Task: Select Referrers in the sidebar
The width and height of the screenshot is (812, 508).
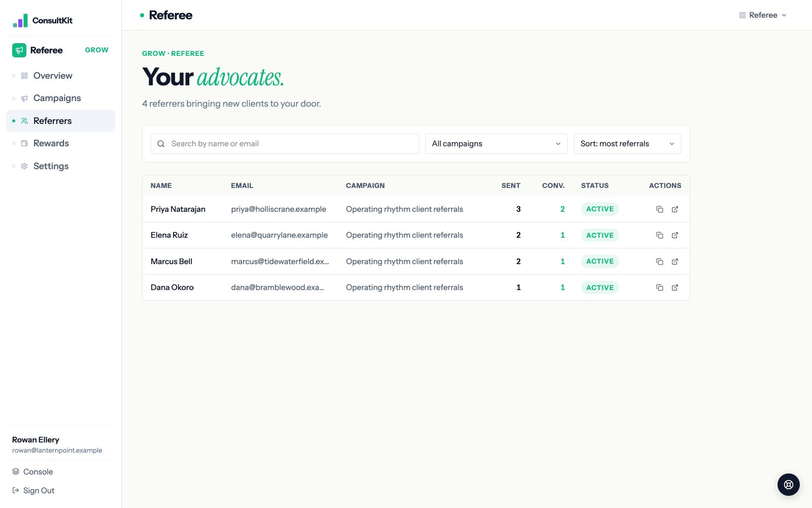Action: pos(61,121)
